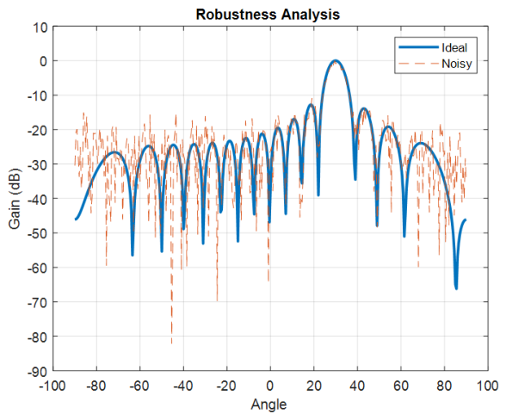Click the dashed orange Noisy line sample
Image resolution: width=506 pixels, height=420 pixels.
pyautogui.click(x=418, y=64)
